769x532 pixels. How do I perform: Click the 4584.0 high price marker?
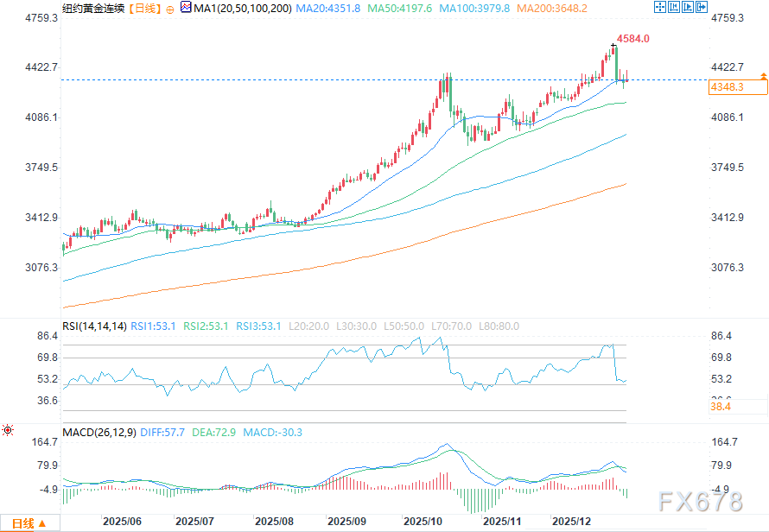[x=631, y=39]
